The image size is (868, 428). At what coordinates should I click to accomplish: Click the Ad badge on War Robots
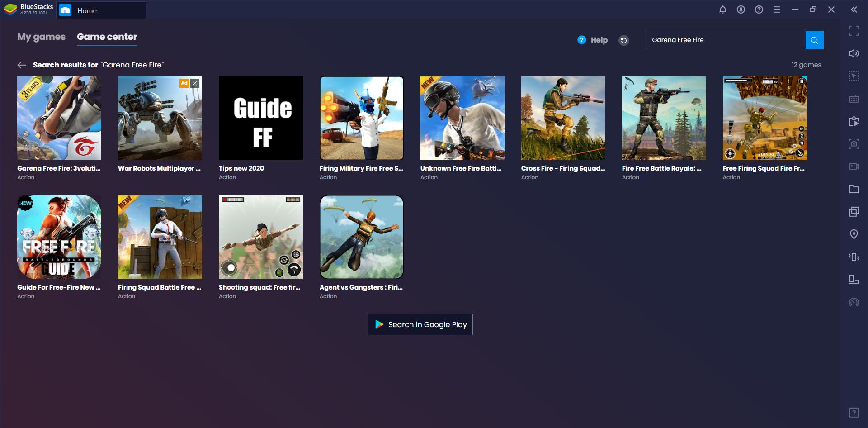pyautogui.click(x=184, y=83)
